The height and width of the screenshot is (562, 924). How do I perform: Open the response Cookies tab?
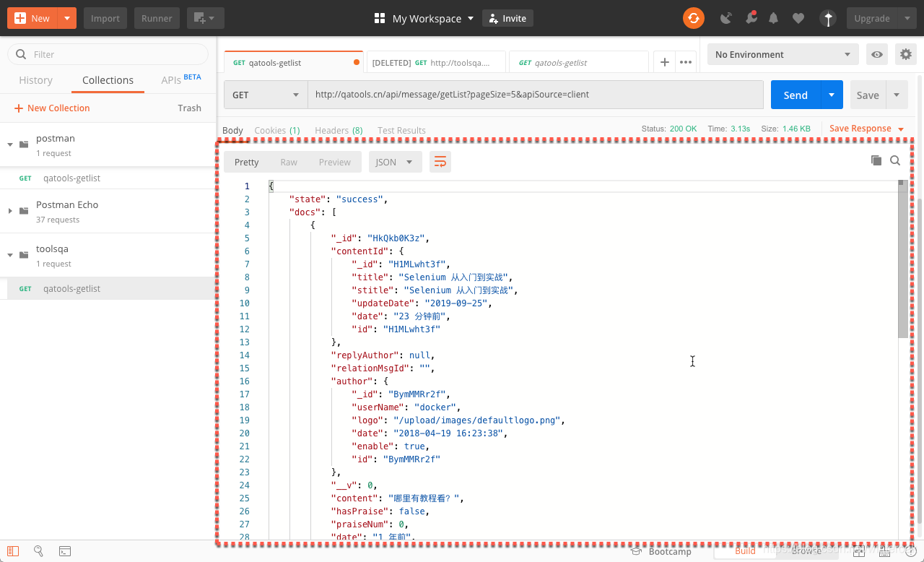pyautogui.click(x=277, y=130)
